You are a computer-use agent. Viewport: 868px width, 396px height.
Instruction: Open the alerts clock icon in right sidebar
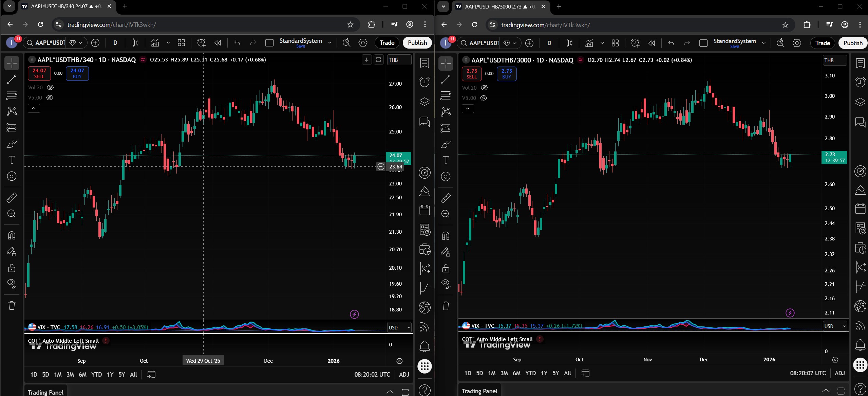860,82
